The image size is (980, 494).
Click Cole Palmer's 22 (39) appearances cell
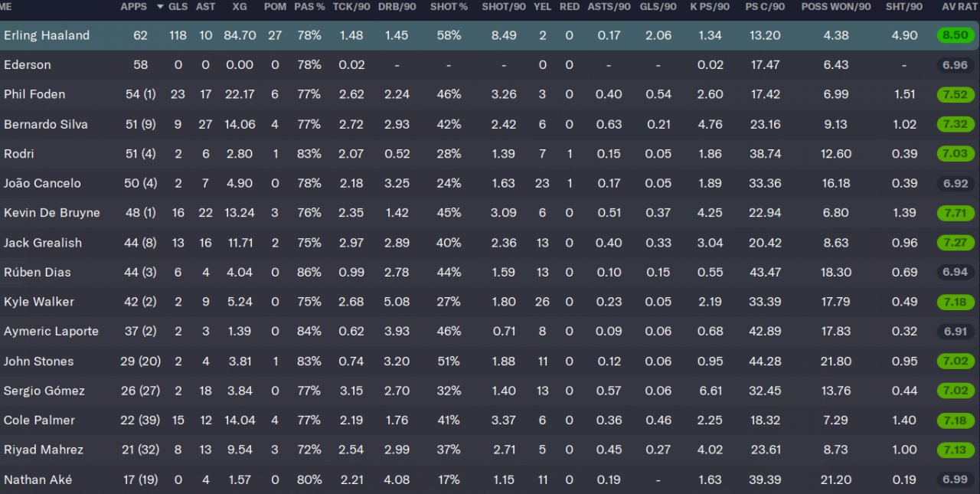pos(140,420)
